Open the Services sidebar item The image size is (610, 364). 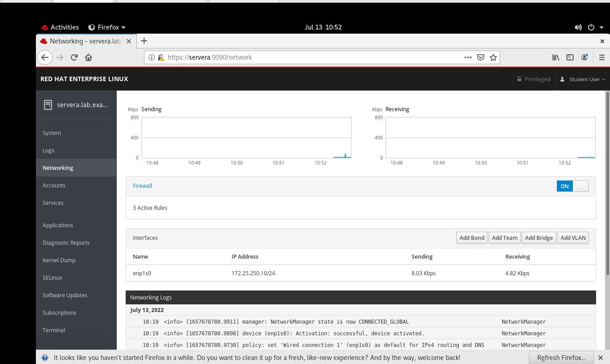[53, 203]
